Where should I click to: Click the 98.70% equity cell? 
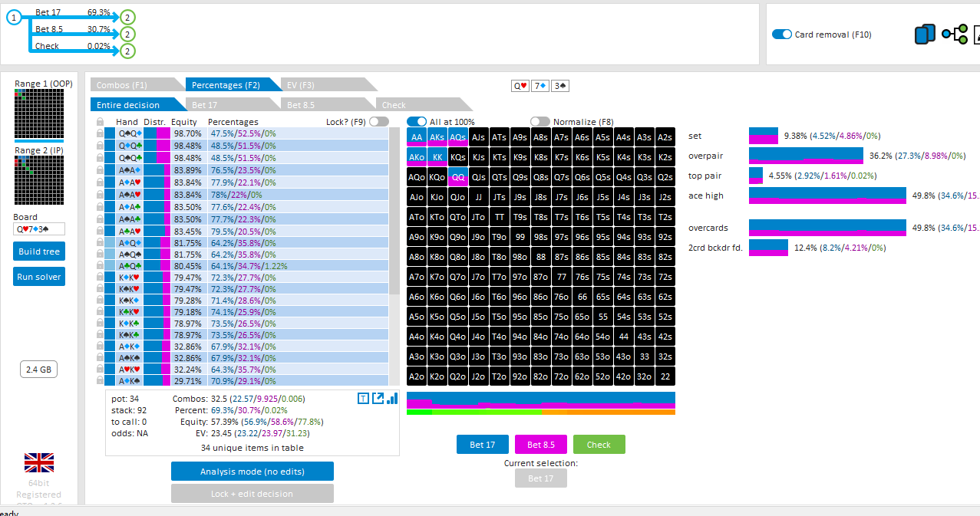coord(187,133)
